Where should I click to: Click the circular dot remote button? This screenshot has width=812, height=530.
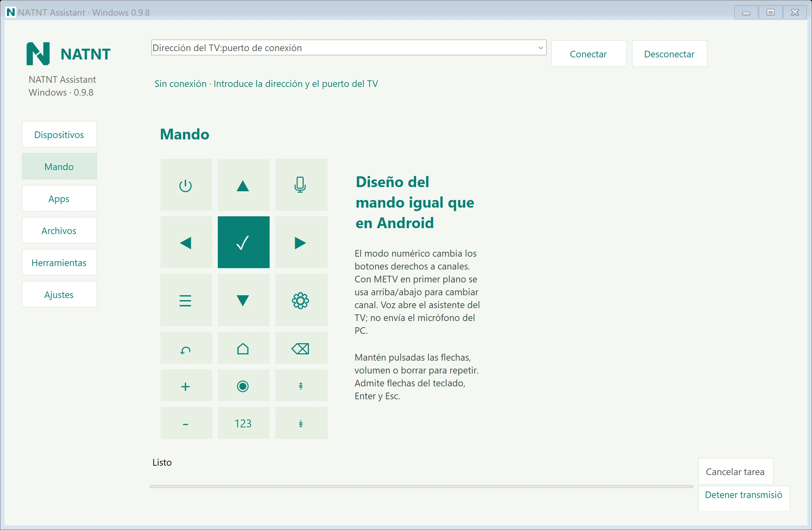coord(244,386)
